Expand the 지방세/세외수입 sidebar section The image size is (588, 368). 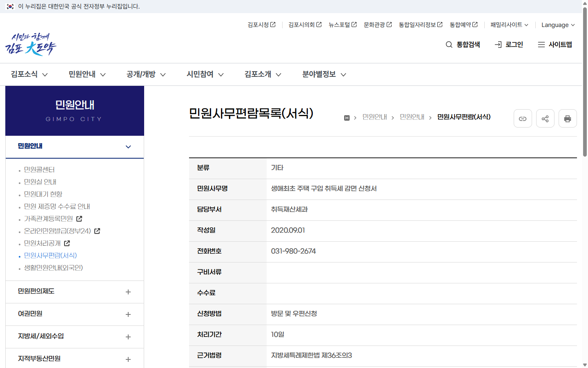[x=75, y=337]
